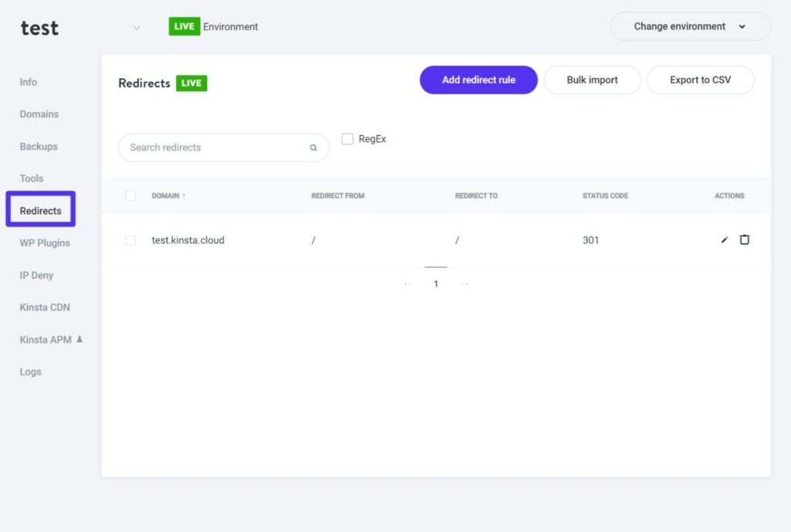791x532 pixels.
Task: Click the magnifier icon in search redirects
Action: coord(313,147)
